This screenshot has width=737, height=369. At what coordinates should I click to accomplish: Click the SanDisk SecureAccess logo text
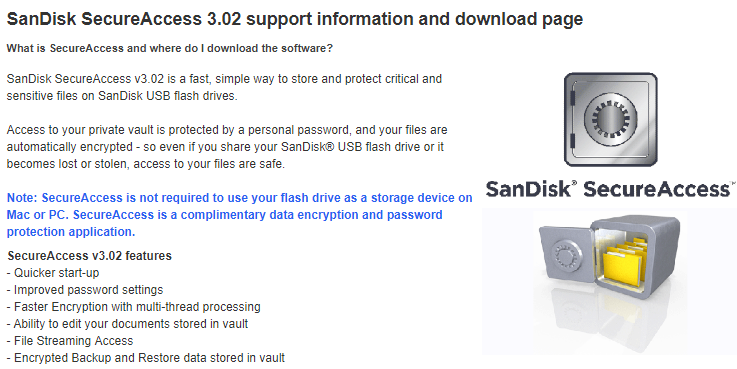(609, 188)
